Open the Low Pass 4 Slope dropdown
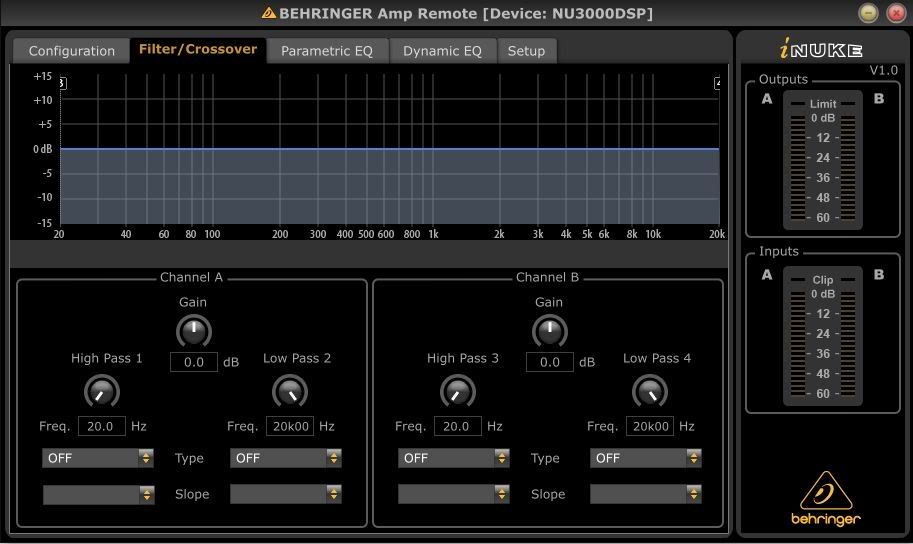 point(646,494)
